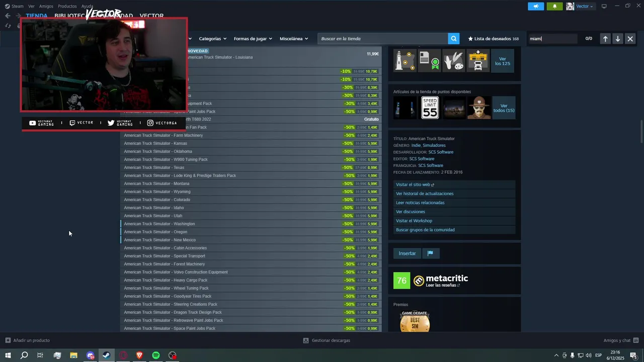Image resolution: width=644 pixels, height=362 pixels.
Task: Open the Amigos menu
Action: [46, 6]
